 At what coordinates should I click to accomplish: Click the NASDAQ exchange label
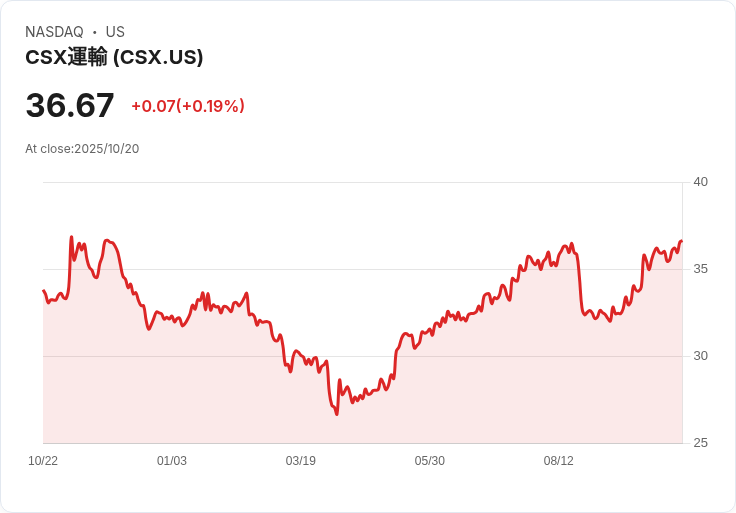pos(54,32)
